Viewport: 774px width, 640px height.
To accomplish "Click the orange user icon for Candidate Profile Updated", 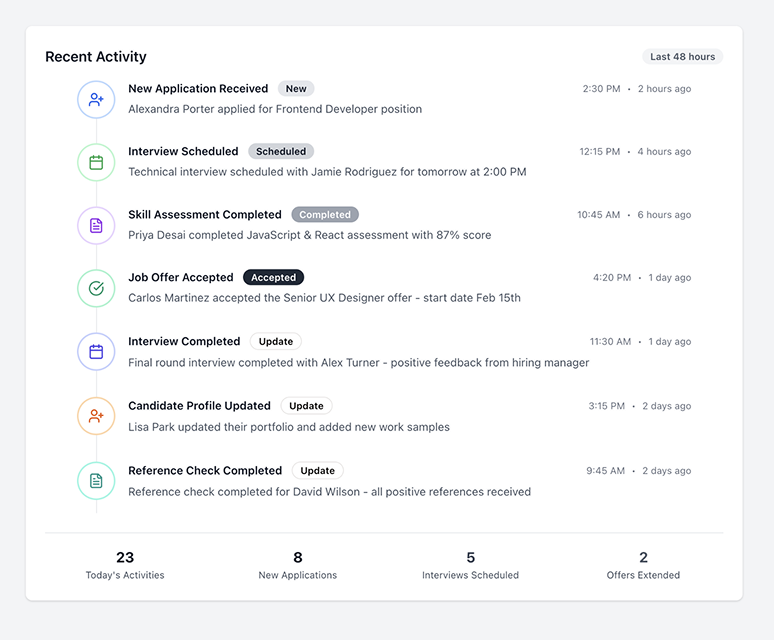I will tap(96, 416).
